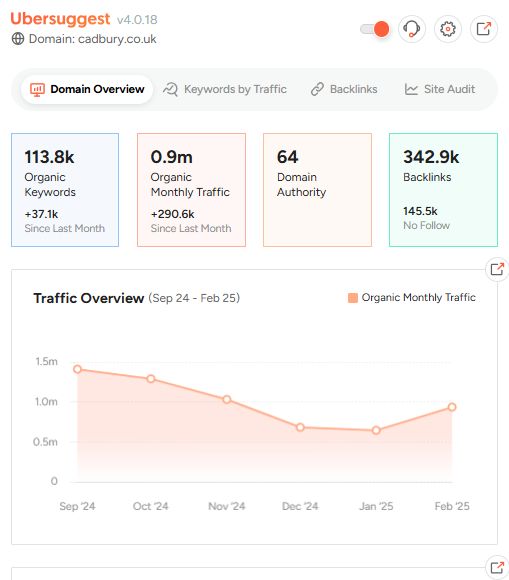This screenshot has width=509, height=580.
Task: Toggle Organic Monthly Traffic legend swatch
Action: click(x=353, y=298)
